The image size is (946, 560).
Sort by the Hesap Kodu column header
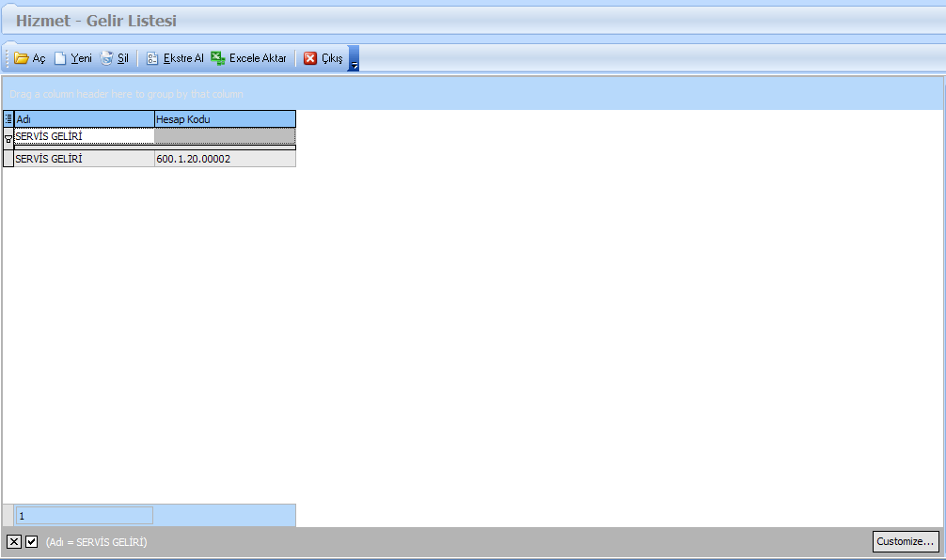coord(225,119)
